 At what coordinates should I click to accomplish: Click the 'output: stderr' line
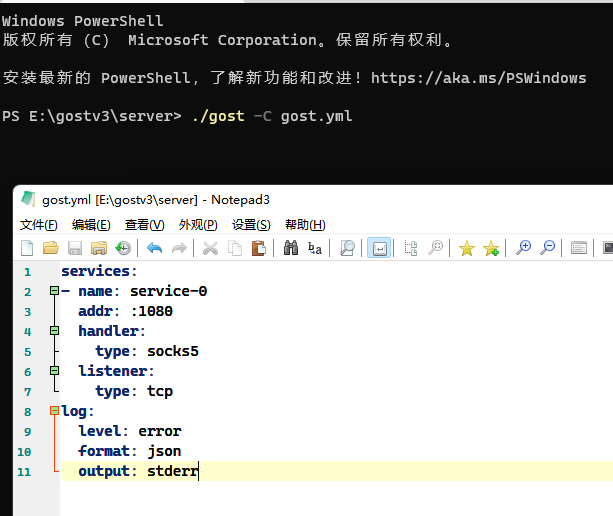pyautogui.click(x=138, y=471)
